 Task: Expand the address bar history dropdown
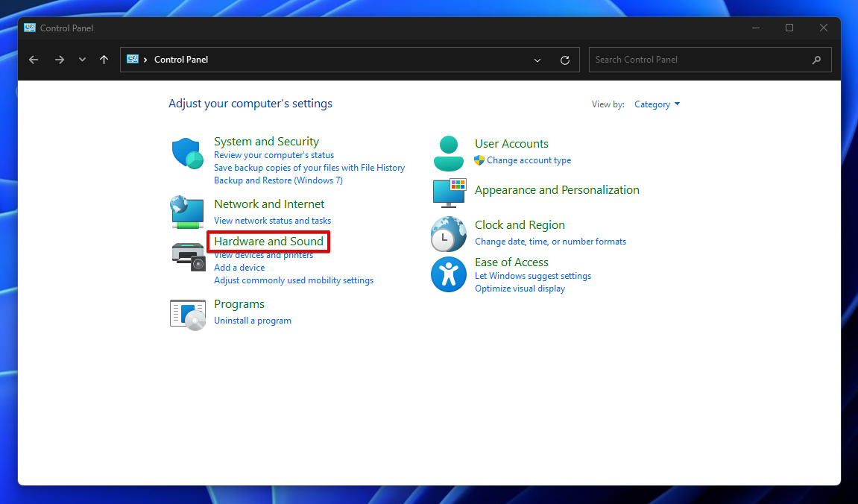coord(537,60)
